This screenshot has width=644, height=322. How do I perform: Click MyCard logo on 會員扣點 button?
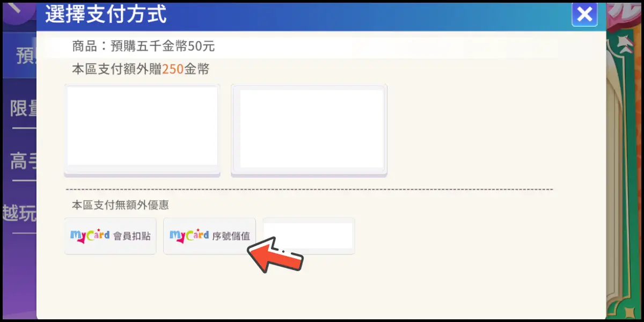coord(90,236)
